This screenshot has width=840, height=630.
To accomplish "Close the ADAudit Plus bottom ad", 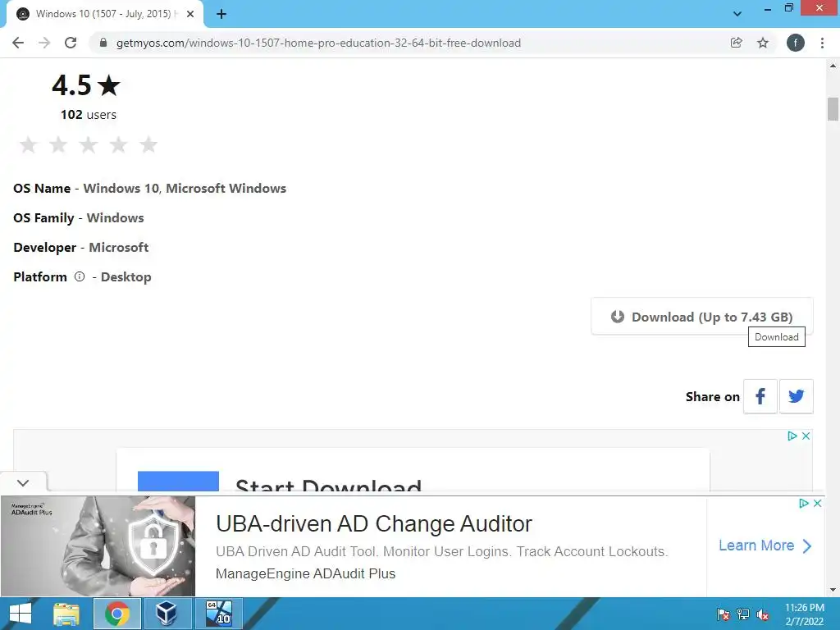I will pyautogui.click(x=818, y=503).
